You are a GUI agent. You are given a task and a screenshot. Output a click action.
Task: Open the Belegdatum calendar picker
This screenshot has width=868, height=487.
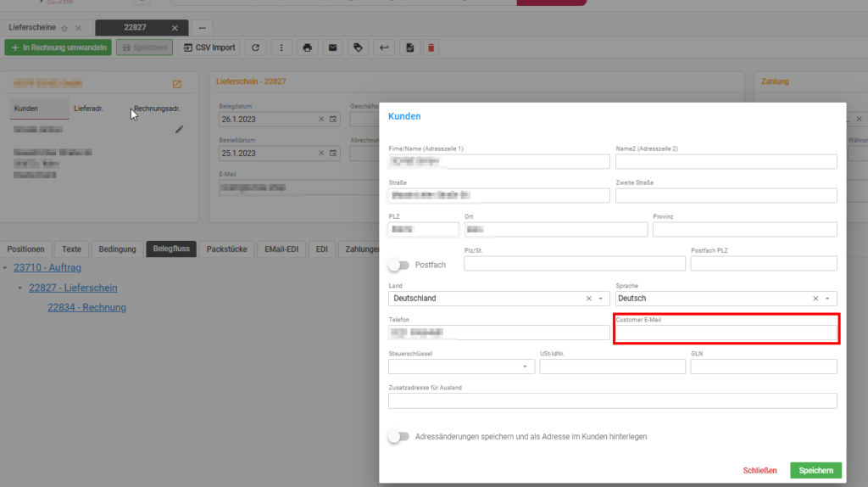tap(333, 119)
